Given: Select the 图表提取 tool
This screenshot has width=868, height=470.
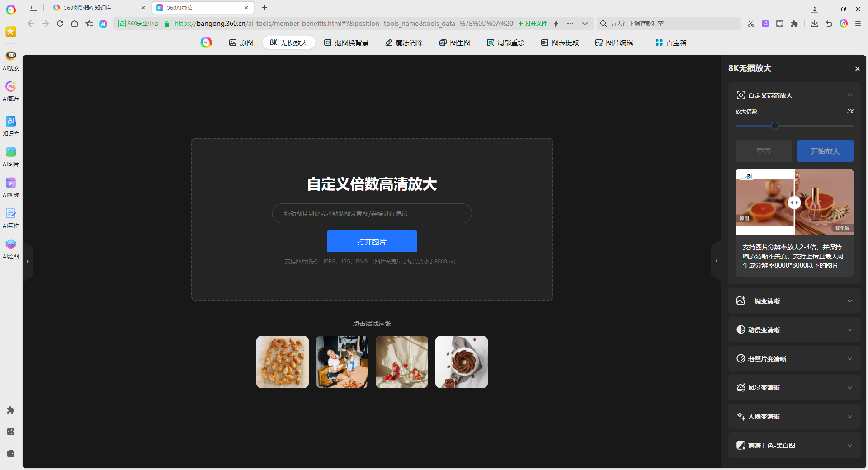Looking at the screenshot, I should (560, 42).
